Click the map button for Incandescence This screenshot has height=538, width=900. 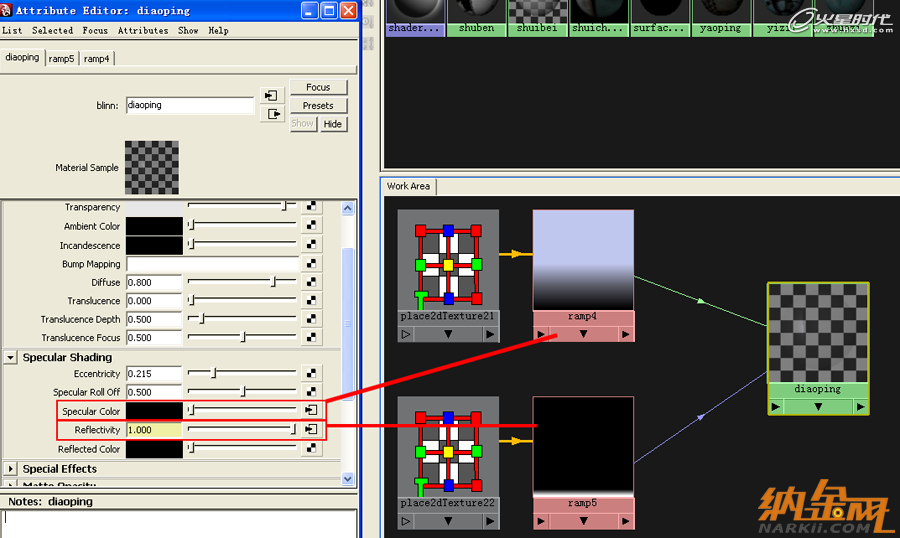311,244
